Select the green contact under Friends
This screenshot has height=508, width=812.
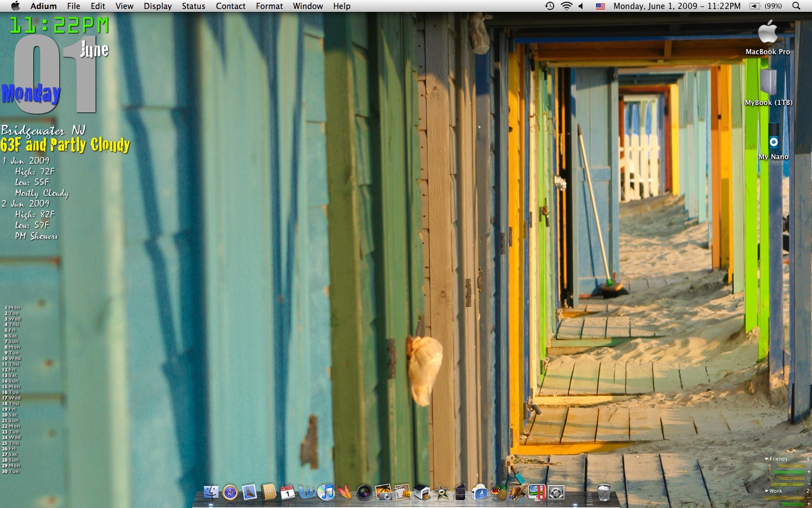(789, 471)
